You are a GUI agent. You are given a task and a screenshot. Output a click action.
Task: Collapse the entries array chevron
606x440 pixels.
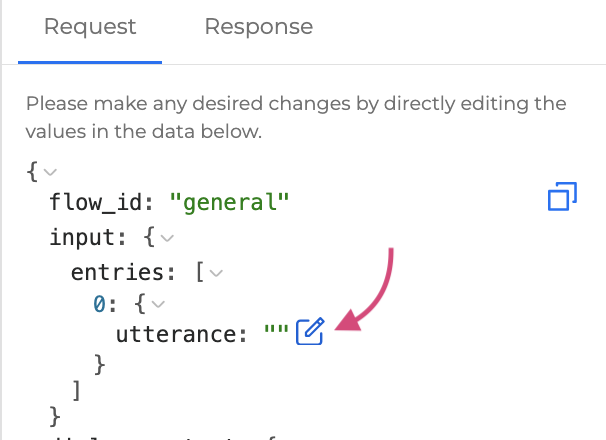pyautogui.click(x=214, y=272)
